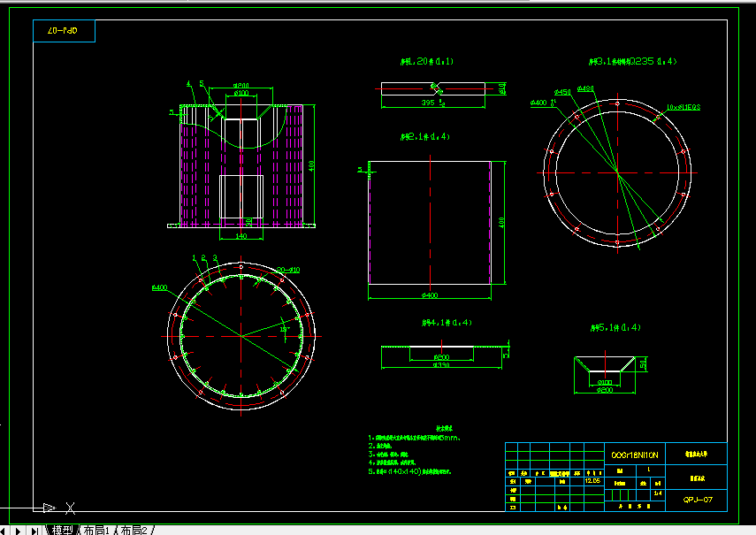756x535 pixels.
Task: Select the ø480 dimension label
Action: click(585, 88)
